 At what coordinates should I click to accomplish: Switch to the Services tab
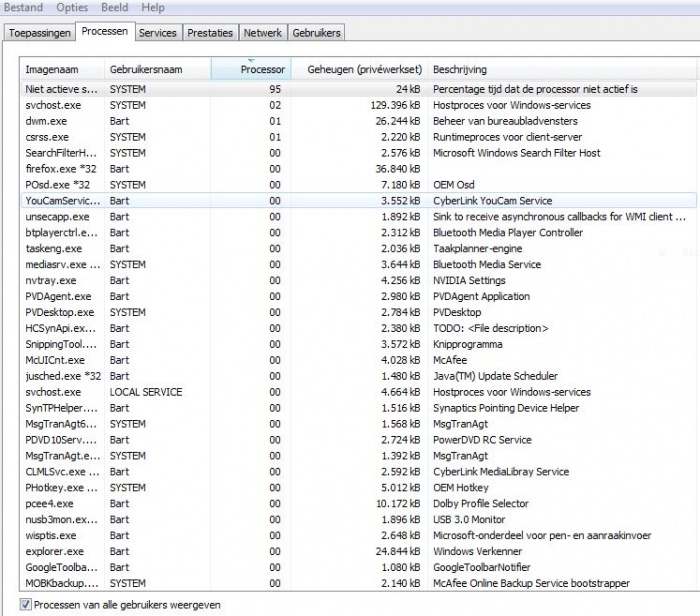[x=157, y=33]
